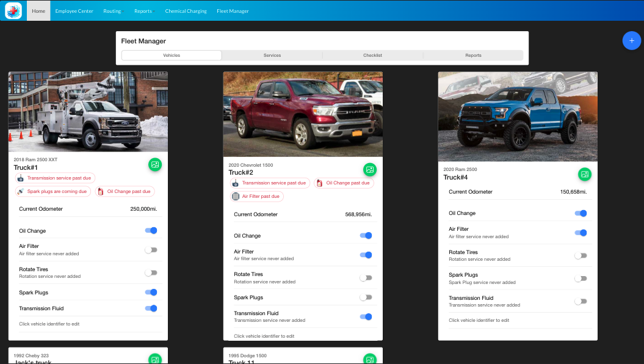
Task: Enable Transmission Fluid switch on Truck#4
Action: [581, 301]
